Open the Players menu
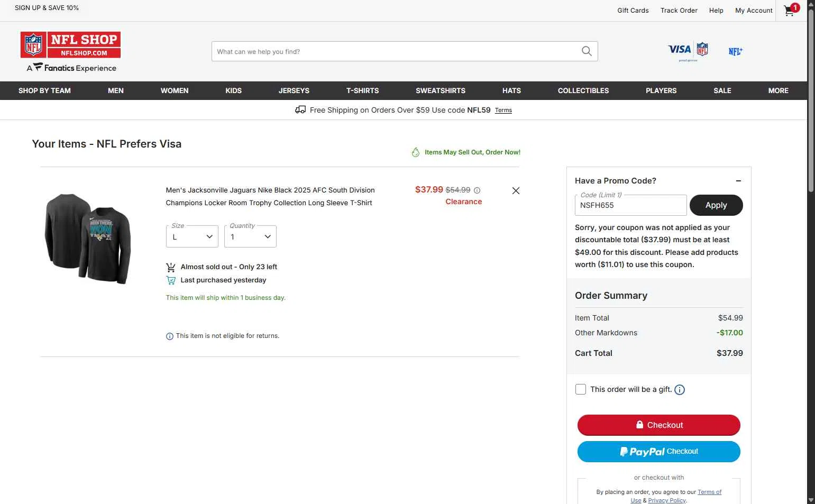Image resolution: width=815 pixels, height=504 pixels. click(x=661, y=90)
